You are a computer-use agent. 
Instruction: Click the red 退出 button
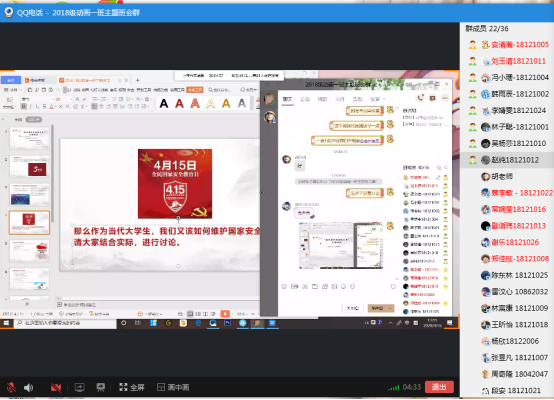439,387
